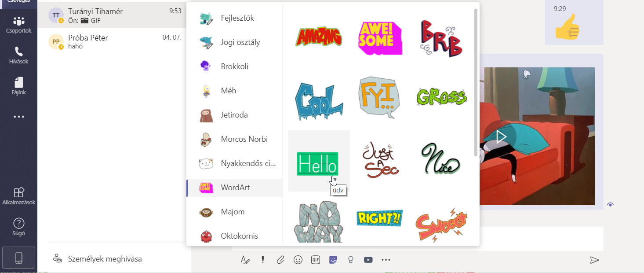Image resolution: width=644 pixels, height=273 pixels.
Task: Open Fájlok (Files) in the sidebar
Action: pyautogui.click(x=18, y=86)
